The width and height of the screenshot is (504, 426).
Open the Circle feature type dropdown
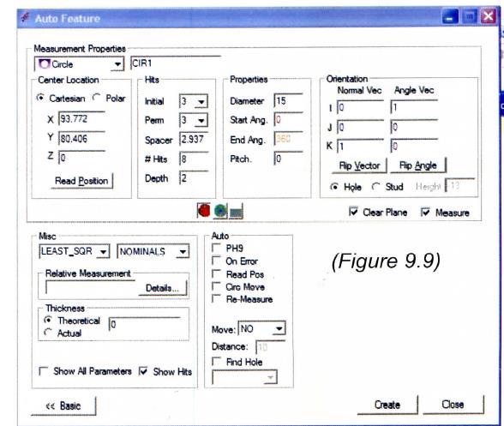(117, 64)
